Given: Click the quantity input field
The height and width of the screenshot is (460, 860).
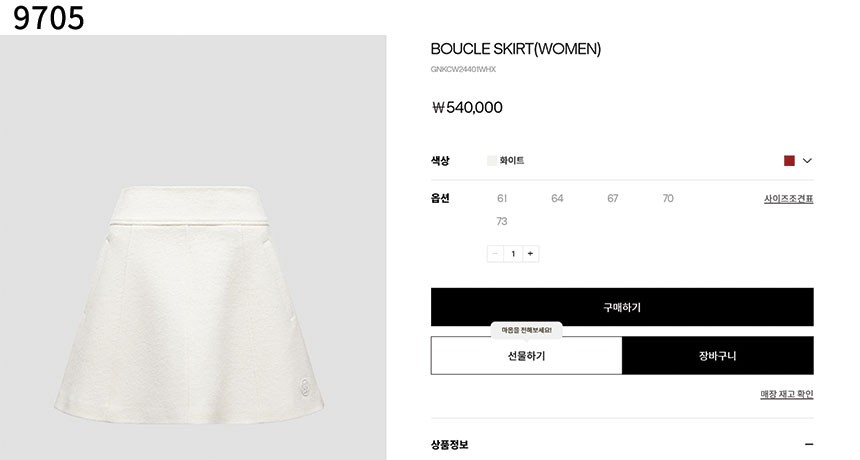Looking at the screenshot, I should click(x=513, y=254).
